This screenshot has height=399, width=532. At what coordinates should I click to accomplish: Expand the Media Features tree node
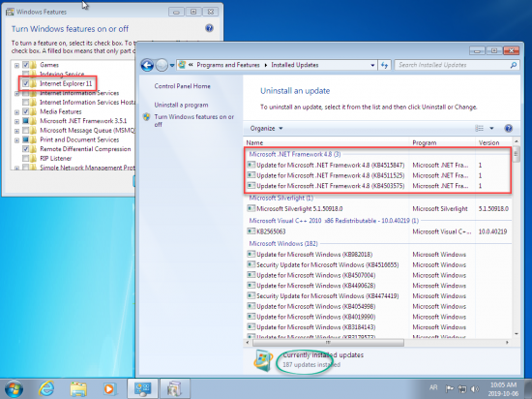click(x=16, y=111)
